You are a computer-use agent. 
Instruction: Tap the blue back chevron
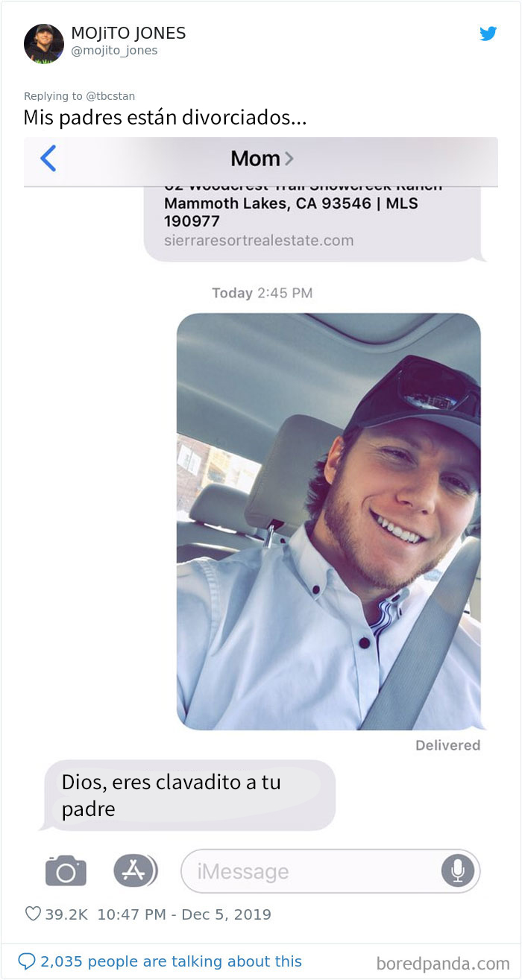pyautogui.click(x=48, y=158)
